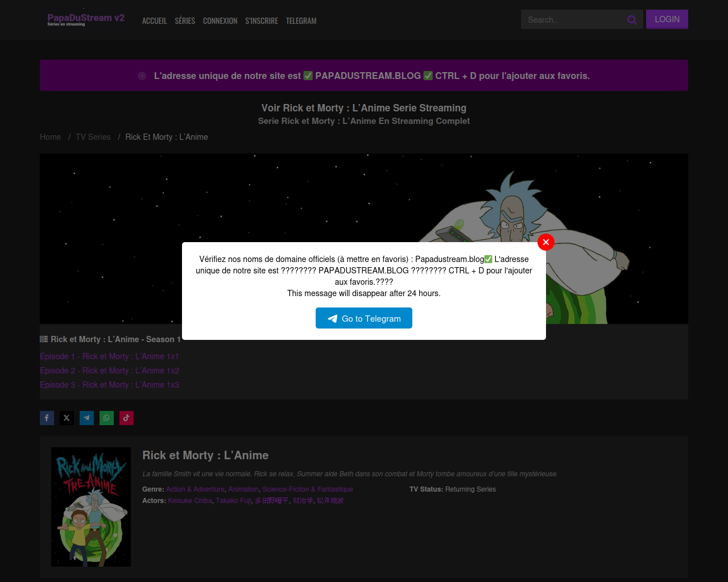Open actor 多田野曜平 link
Image resolution: width=728 pixels, height=582 pixels.
click(x=272, y=501)
